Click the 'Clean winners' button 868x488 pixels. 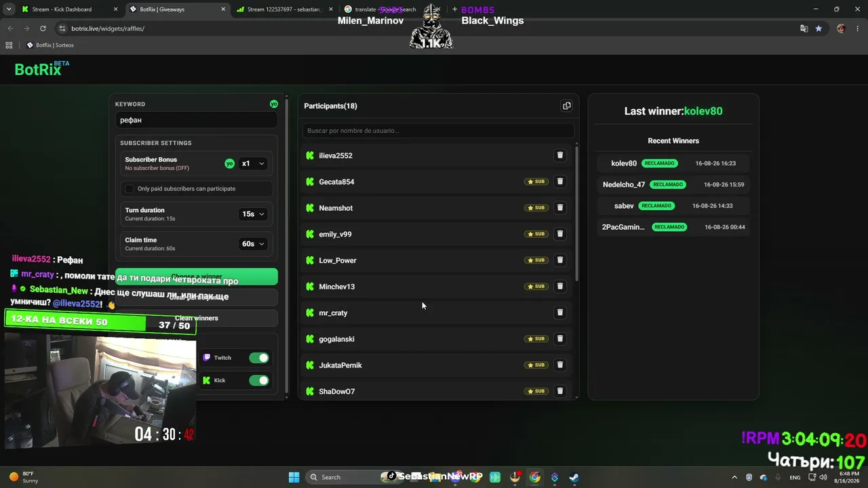click(197, 318)
